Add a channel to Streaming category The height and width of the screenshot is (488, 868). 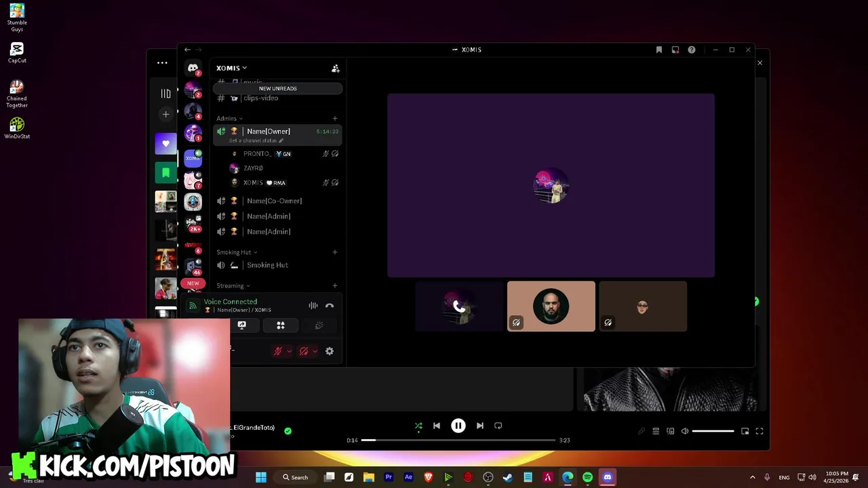point(334,286)
